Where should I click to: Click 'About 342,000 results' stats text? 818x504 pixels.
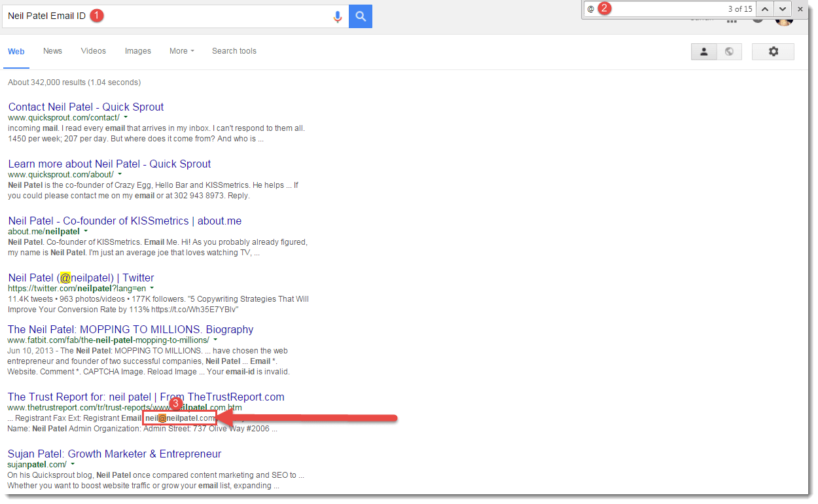coord(74,82)
